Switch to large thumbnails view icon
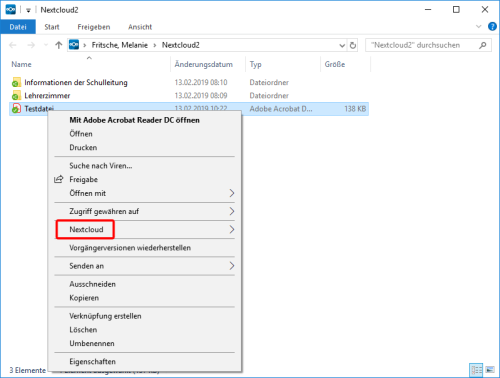The height and width of the screenshot is (378, 500). coord(490,370)
